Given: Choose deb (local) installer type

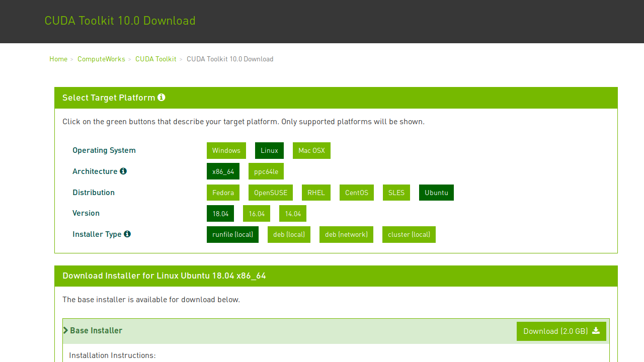Looking at the screenshot, I should pos(289,235).
